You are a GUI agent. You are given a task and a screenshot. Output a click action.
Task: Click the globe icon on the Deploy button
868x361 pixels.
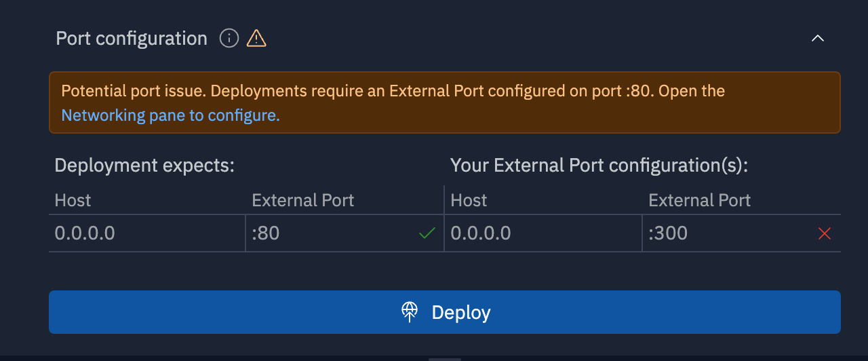(410, 312)
